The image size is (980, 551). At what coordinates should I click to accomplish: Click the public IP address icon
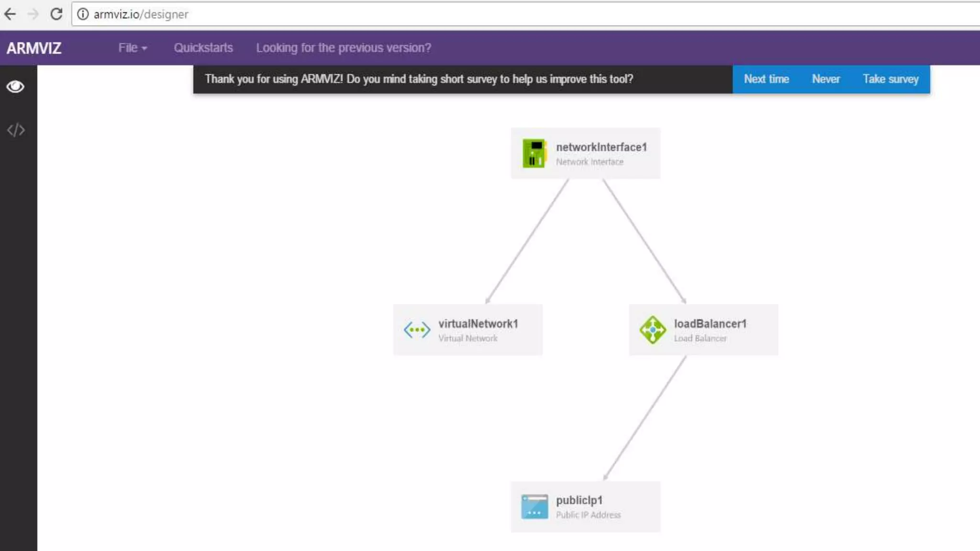click(x=534, y=507)
